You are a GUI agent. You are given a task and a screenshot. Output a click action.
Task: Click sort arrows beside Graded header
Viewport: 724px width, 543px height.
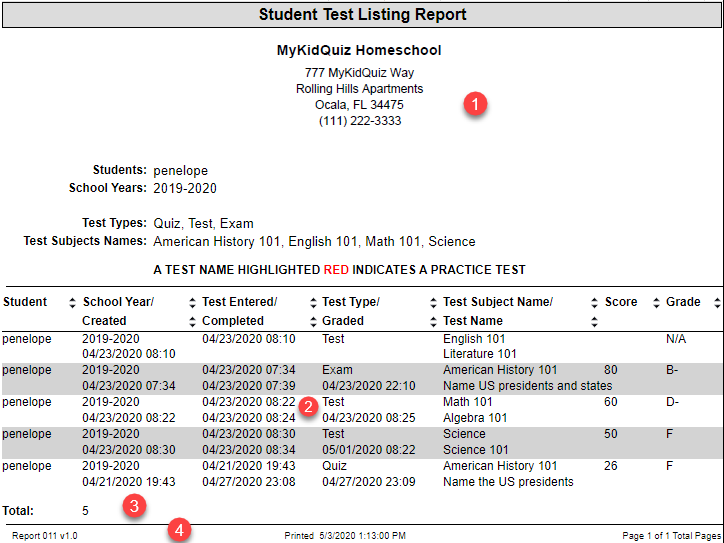coord(433,322)
